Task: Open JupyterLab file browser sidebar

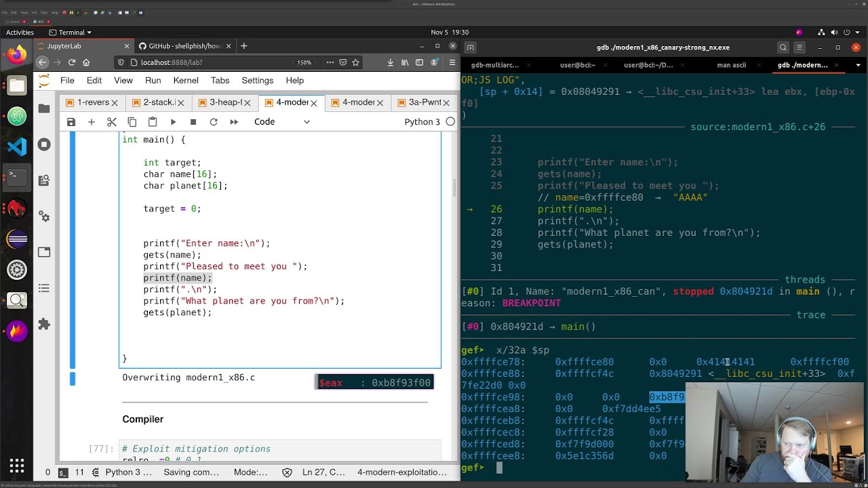Action: pos(44,108)
